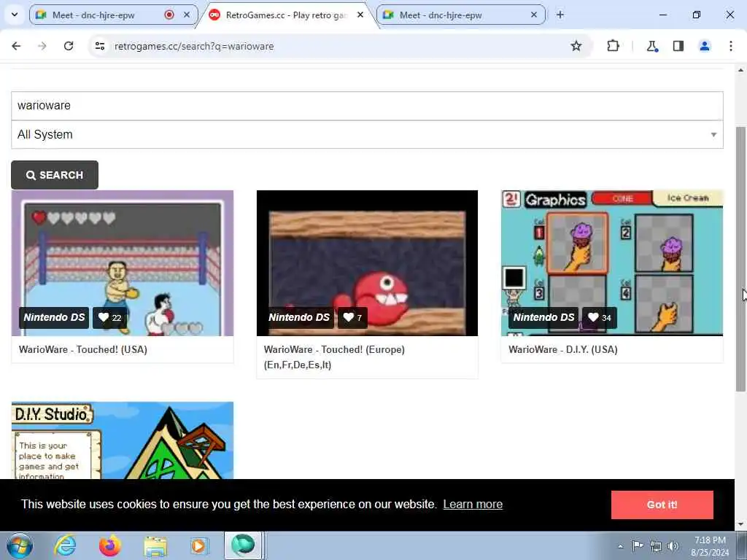Image resolution: width=747 pixels, height=560 pixels.
Task: Click the address bar URL
Action: click(194, 46)
